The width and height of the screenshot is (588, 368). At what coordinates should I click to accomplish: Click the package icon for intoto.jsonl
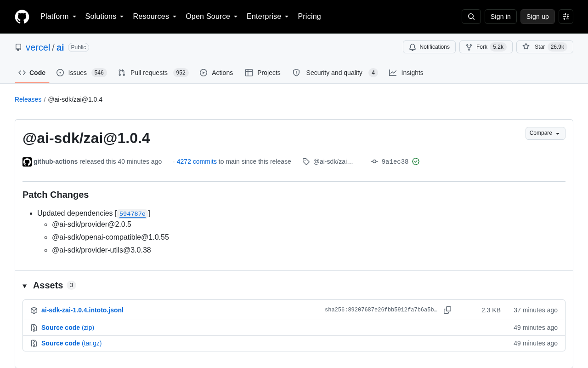tap(34, 310)
